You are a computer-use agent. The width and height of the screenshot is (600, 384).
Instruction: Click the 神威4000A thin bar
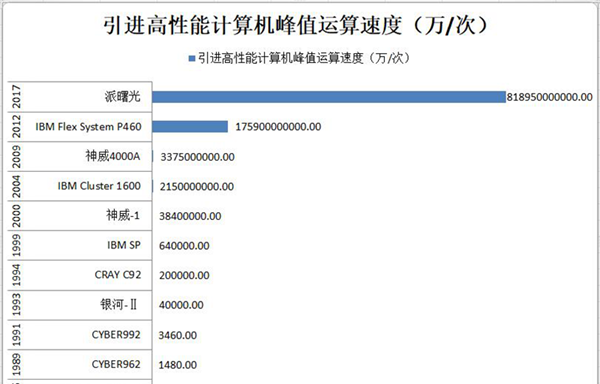coord(153,156)
